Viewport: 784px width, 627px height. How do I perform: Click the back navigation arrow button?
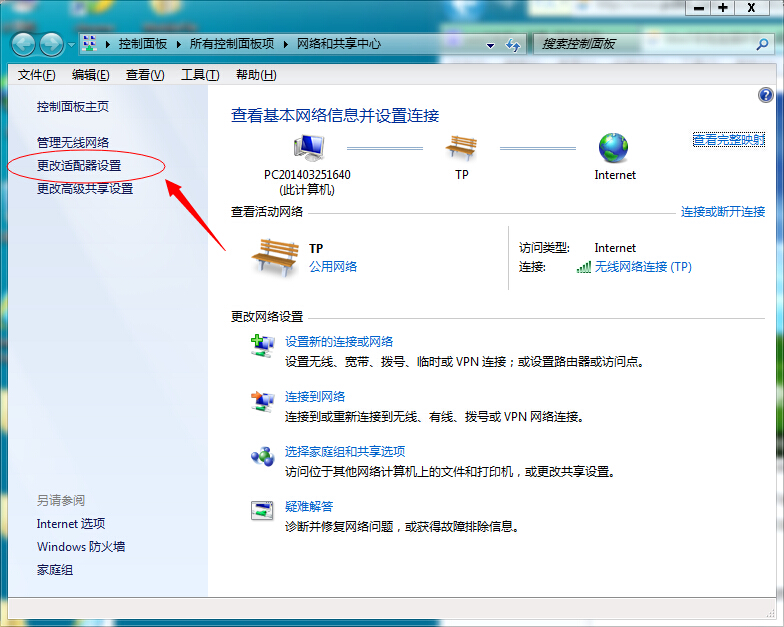(24, 44)
